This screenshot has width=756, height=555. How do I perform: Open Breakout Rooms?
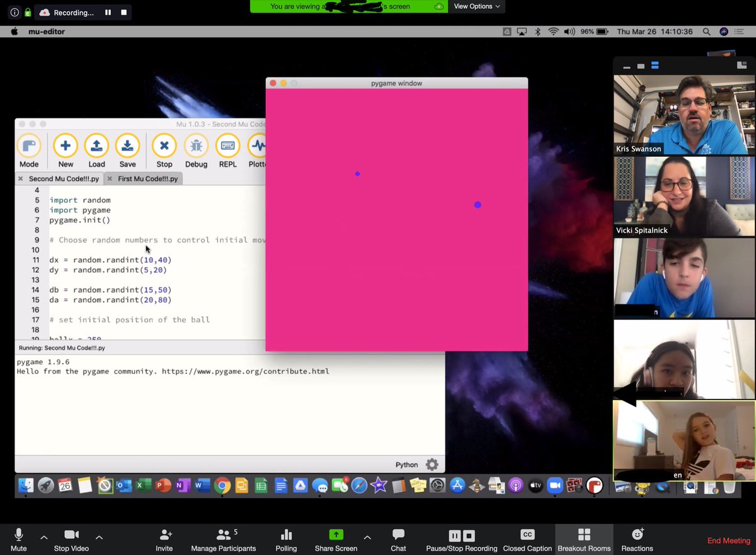click(x=584, y=540)
